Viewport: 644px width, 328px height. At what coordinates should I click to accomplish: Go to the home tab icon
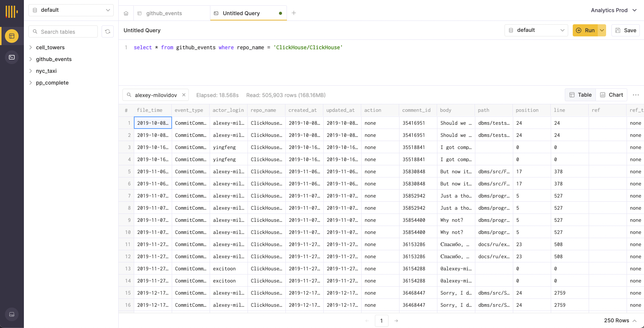tap(126, 13)
